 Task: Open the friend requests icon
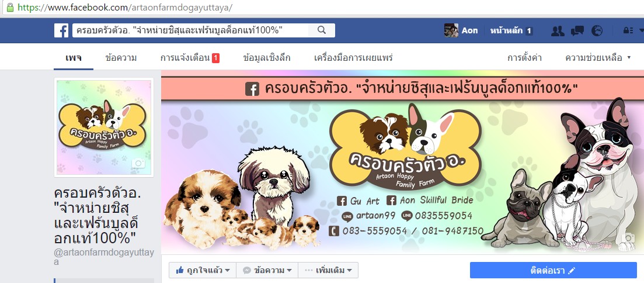tap(558, 31)
